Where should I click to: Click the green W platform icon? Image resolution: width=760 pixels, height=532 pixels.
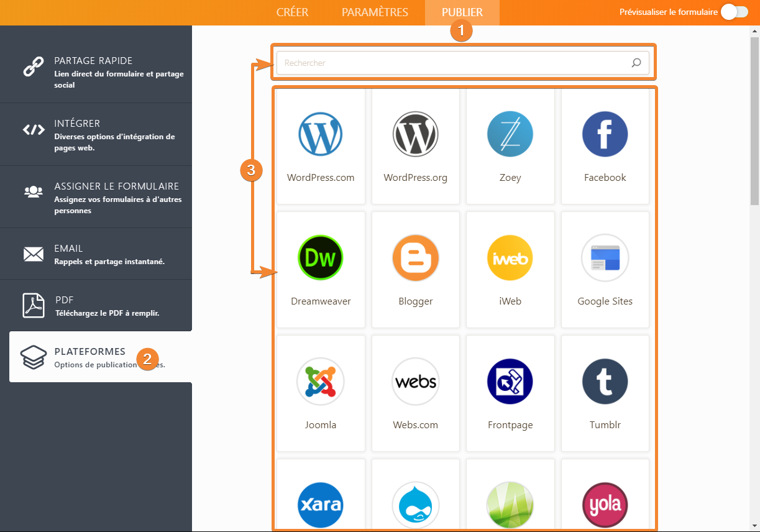pyautogui.click(x=510, y=505)
